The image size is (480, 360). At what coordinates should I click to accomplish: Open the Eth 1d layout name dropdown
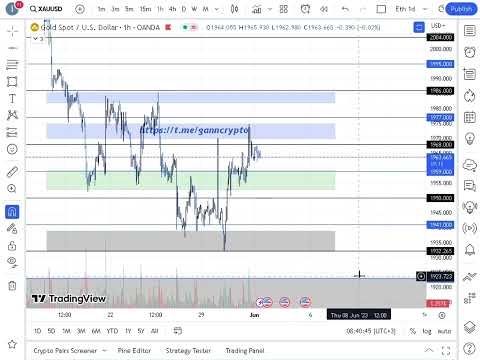pyautogui.click(x=411, y=9)
